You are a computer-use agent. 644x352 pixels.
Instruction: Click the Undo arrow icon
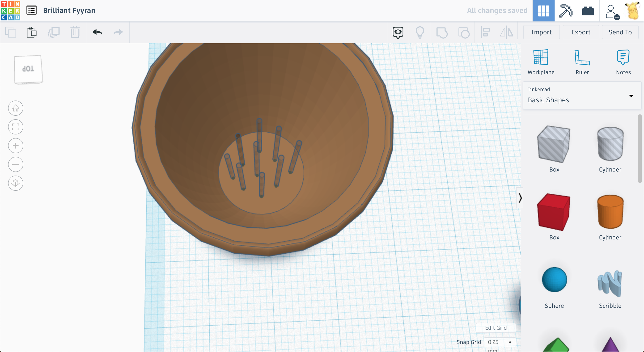click(97, 32)
